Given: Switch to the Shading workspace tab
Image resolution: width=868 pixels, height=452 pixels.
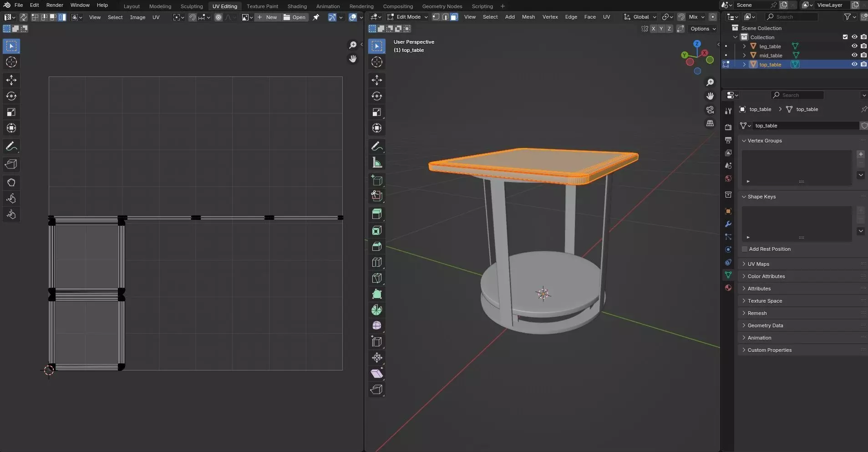Looking at the screenshot, I should coord(297,6).
